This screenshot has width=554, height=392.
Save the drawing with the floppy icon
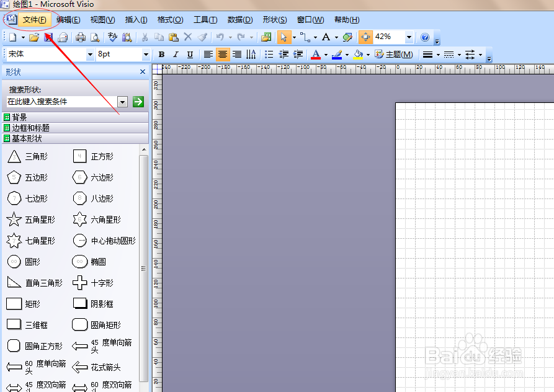pos(48,37)
